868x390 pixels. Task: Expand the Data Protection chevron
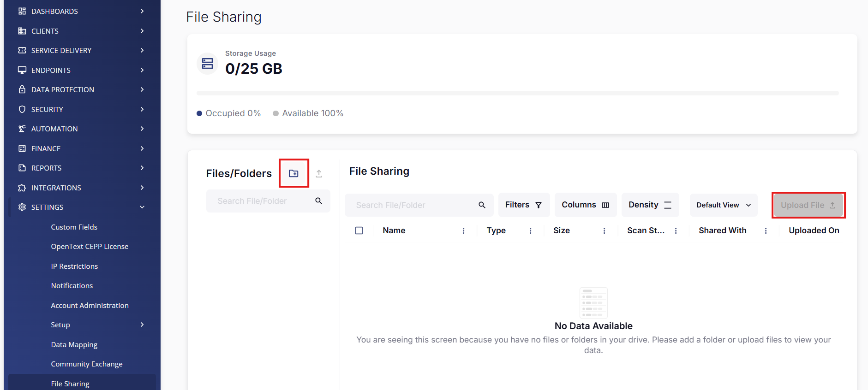click(142, 89)
